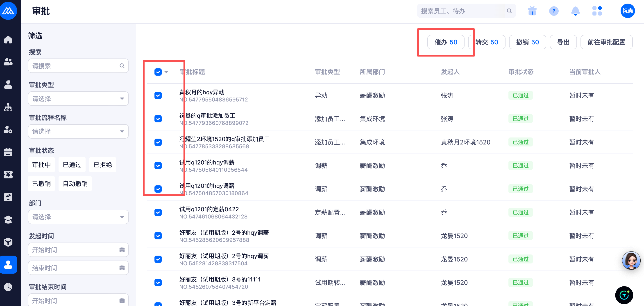Open the calendar sidebar icon
The height and width of the screenshot is (306, 644).
click(8, 152)
